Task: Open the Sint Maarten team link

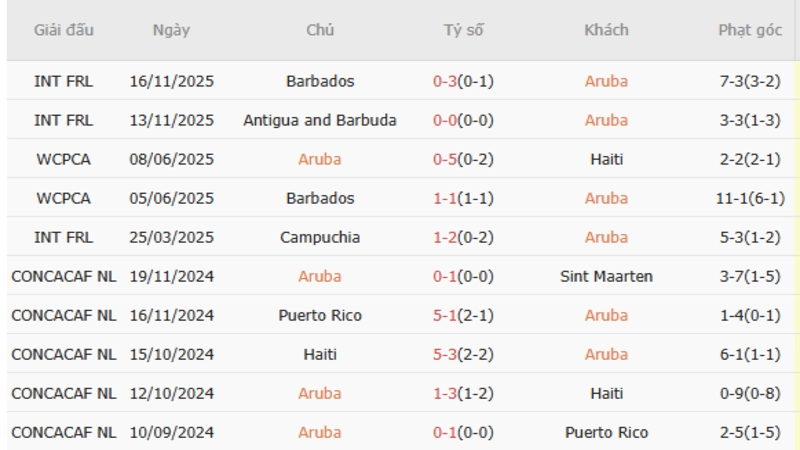Action: [x=606, y=276]
